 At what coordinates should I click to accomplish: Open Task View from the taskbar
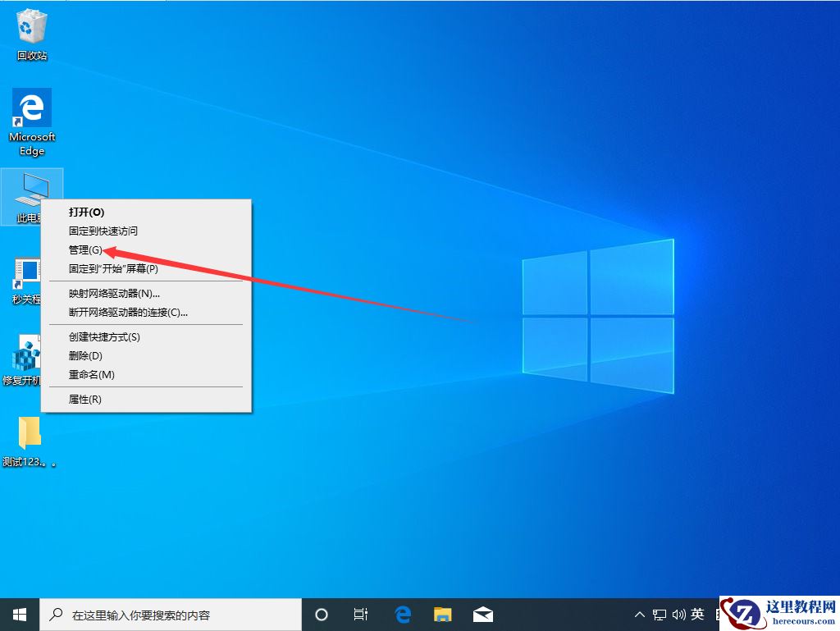(361, 614)
